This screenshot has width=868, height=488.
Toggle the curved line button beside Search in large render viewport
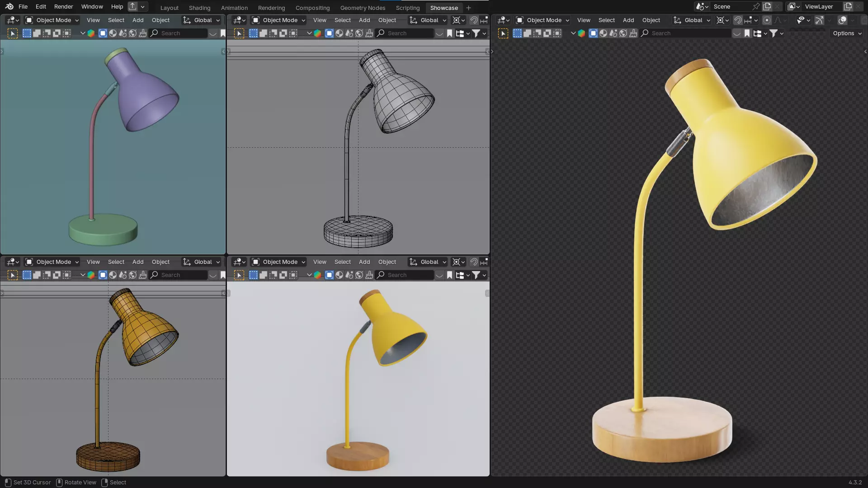click(737, 33)
